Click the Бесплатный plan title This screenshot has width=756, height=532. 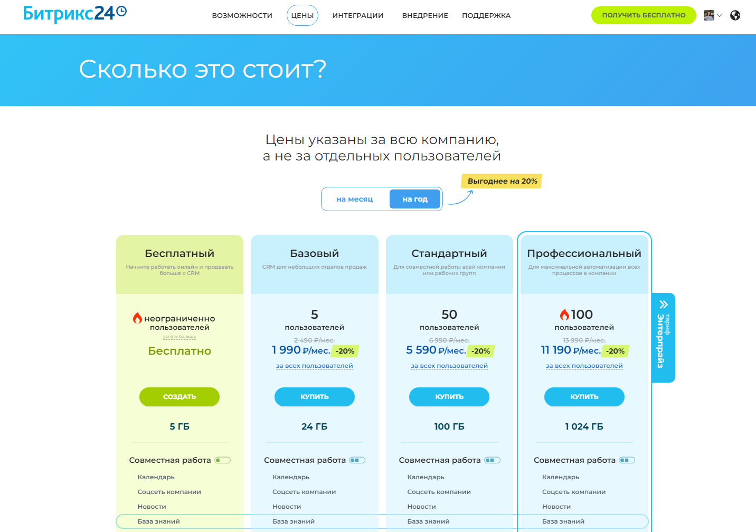[179, 253]
